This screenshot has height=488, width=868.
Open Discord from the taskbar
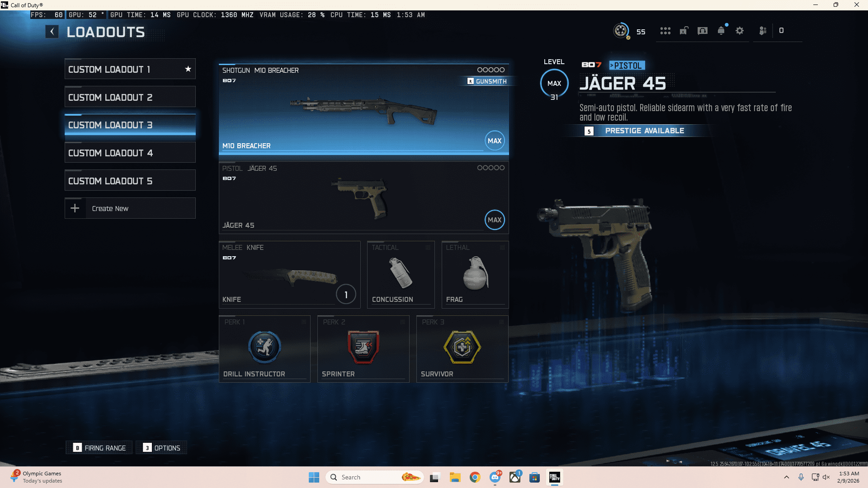click(x=495, y=477)
